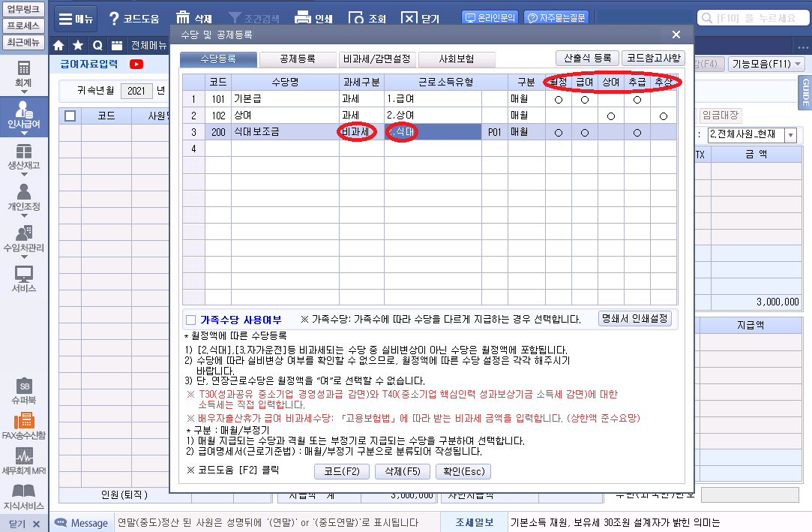Go to the home icon
Image resolution: width=812 pixels, height=532 pixels.
pos(58,46)
